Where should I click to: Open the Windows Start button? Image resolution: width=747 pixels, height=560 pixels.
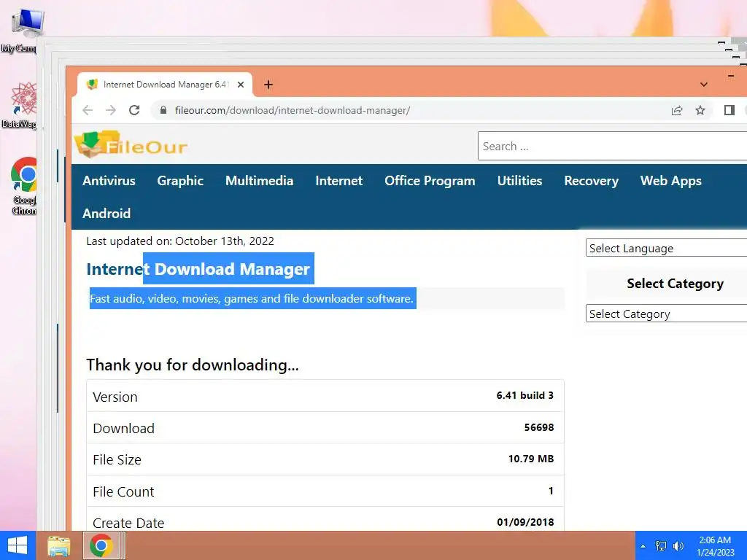[18, 545]
